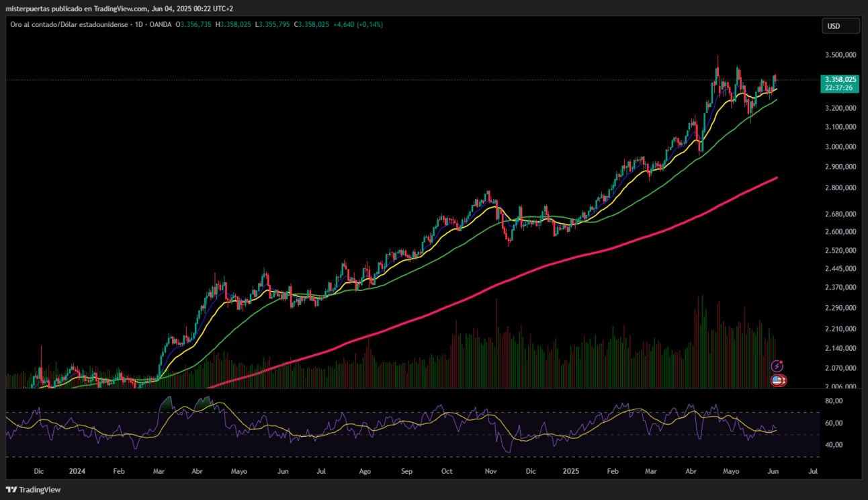Click the Nov label on time axis
This screenshot has height=500, width=868.
pos(490,472)
